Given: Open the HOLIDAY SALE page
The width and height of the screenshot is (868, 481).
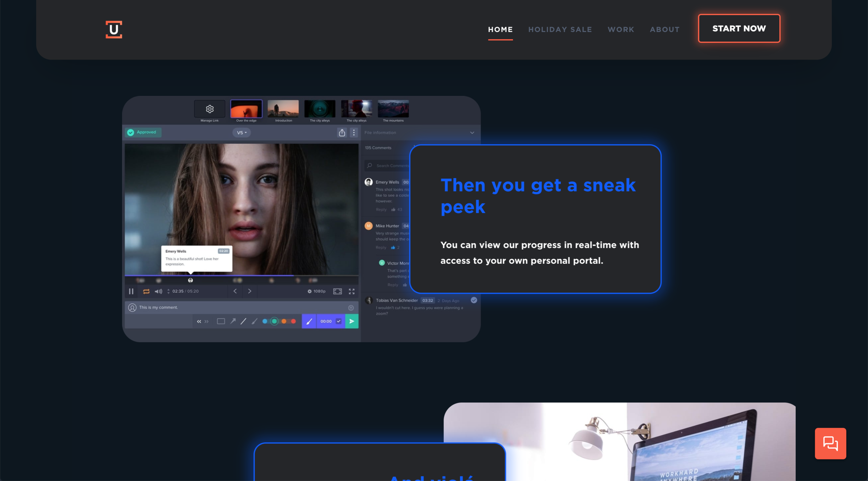Looking at the screenshot, I should point(560,30).
